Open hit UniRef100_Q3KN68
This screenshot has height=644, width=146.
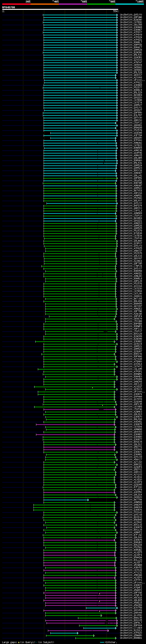(x=131, y=27)
